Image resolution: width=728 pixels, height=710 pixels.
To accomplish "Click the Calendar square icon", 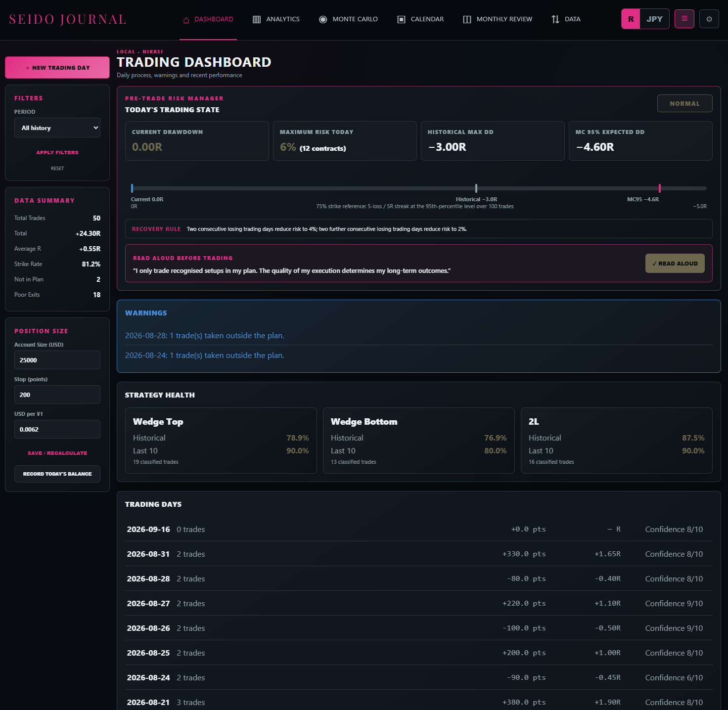I will [x=402, y=19].
